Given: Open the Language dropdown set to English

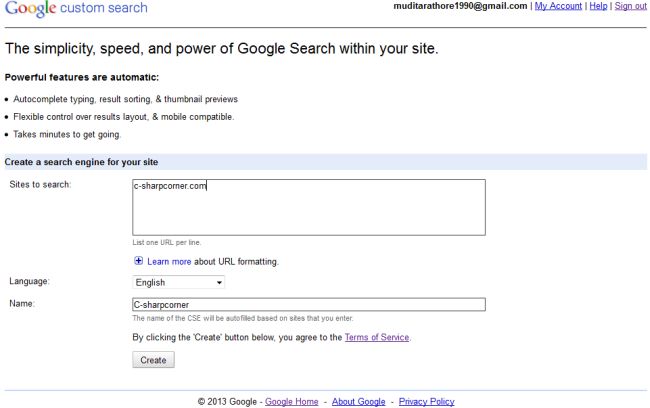Looking at the screenshot, I should [178, 282].
